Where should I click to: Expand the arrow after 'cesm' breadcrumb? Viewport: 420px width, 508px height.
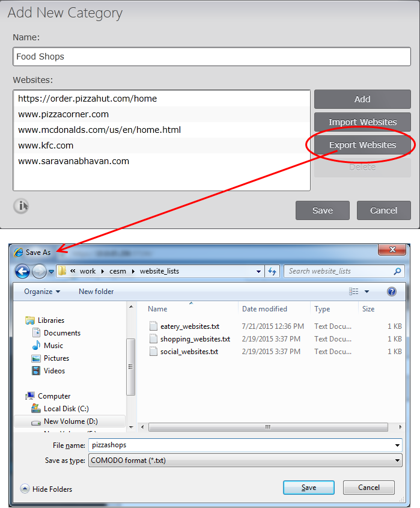pyautogui.click(x=133, y=272)
